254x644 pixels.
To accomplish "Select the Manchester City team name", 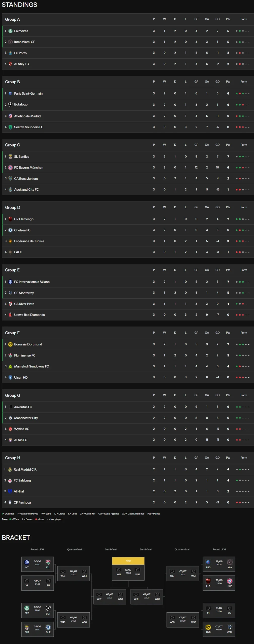I will (26, 418).
